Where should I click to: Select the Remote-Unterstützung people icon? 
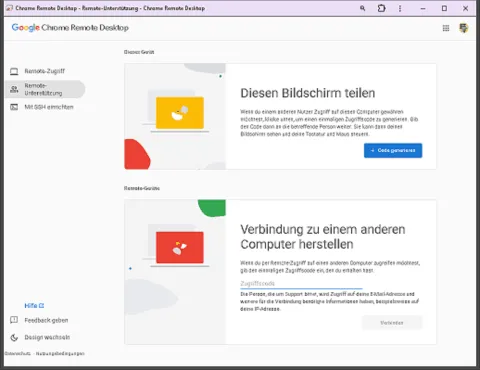coord(14,89)
